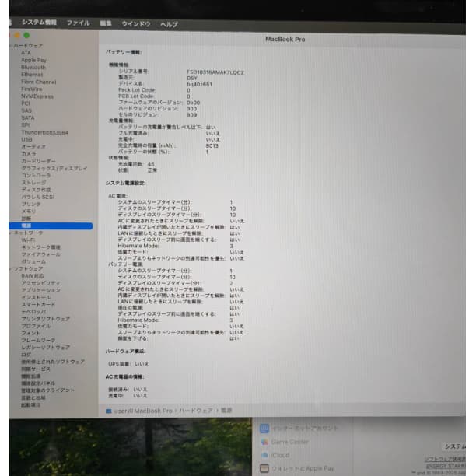Click the 電源 segment in the path bar
The image size is (476, 476).
(x=226, y=411)
